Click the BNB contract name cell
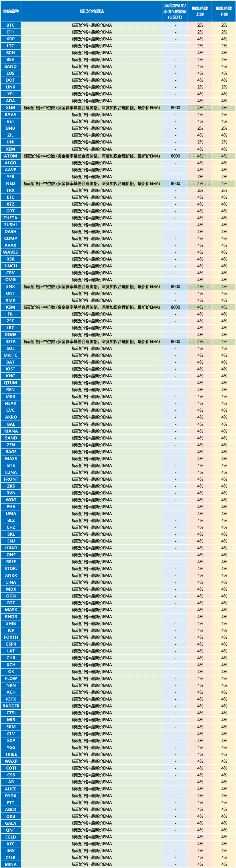 [x=10, y=128]
